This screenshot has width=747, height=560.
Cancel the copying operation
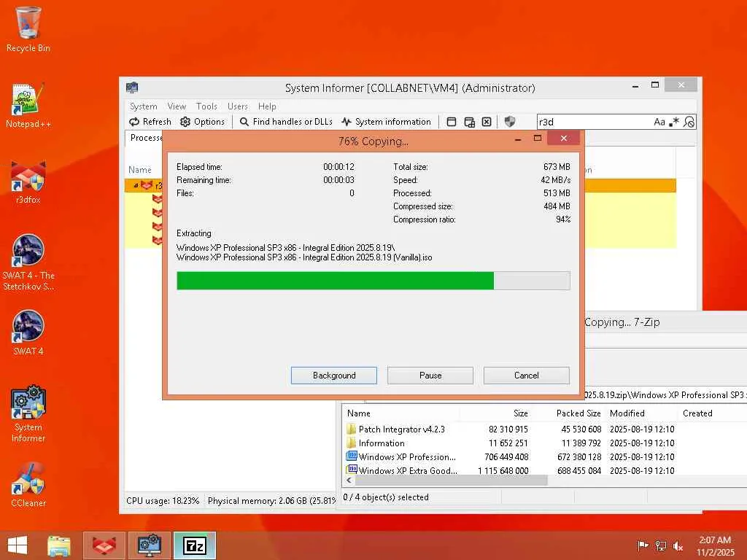click(x=527, y=376)
